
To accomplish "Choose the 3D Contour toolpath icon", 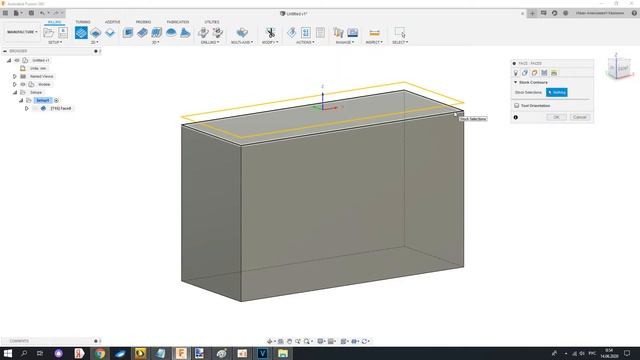I will point(171,33).
